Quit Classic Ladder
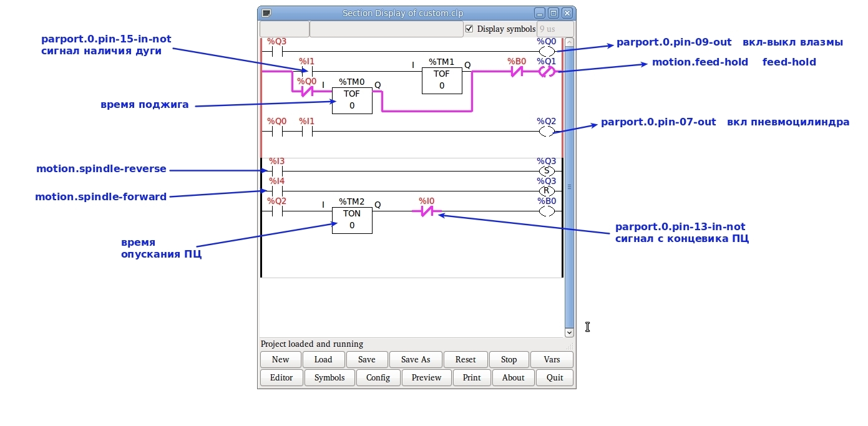The height and width of the screenshot is (426, 868). pos(555,377)
